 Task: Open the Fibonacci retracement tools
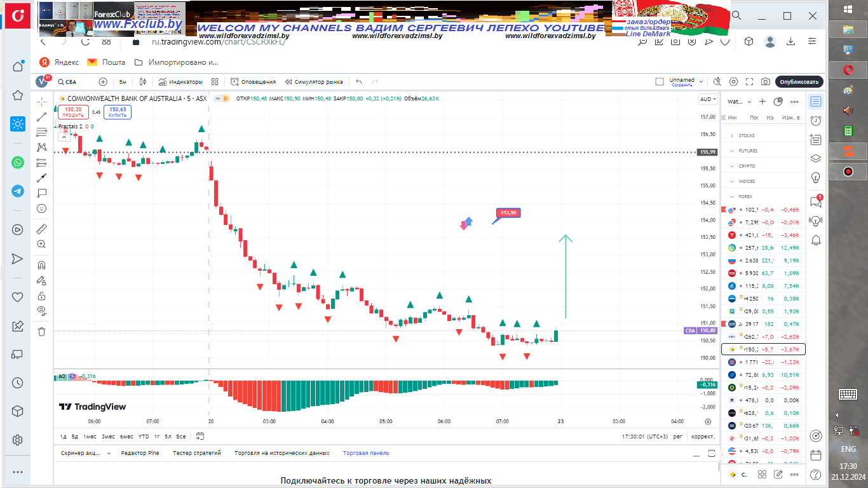coord(42,132)
